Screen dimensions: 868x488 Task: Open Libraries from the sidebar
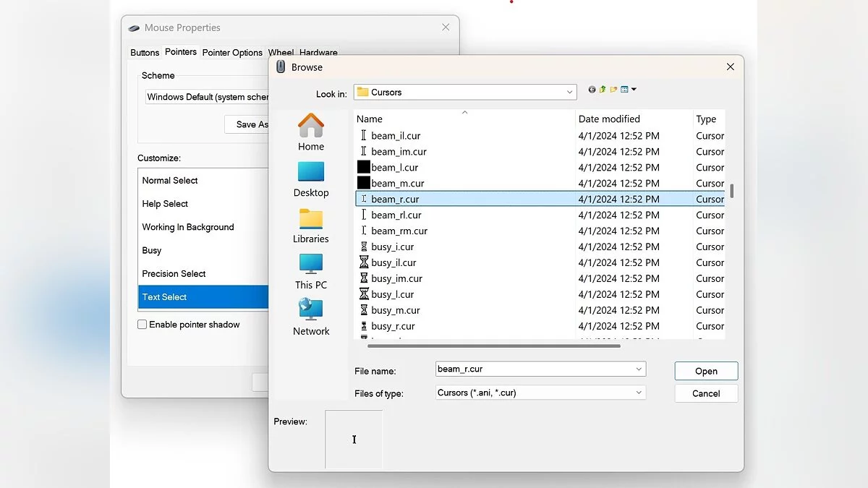(x=311, y=225)
